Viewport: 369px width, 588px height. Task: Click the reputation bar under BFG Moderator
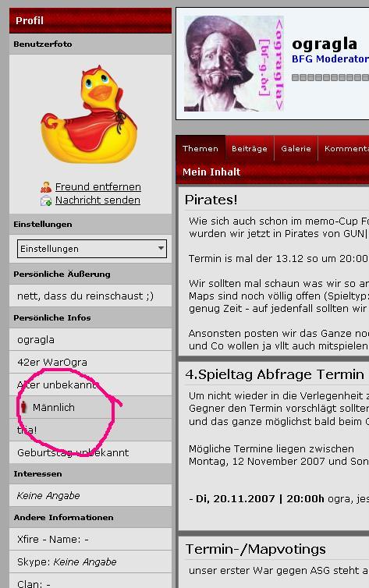330,78
